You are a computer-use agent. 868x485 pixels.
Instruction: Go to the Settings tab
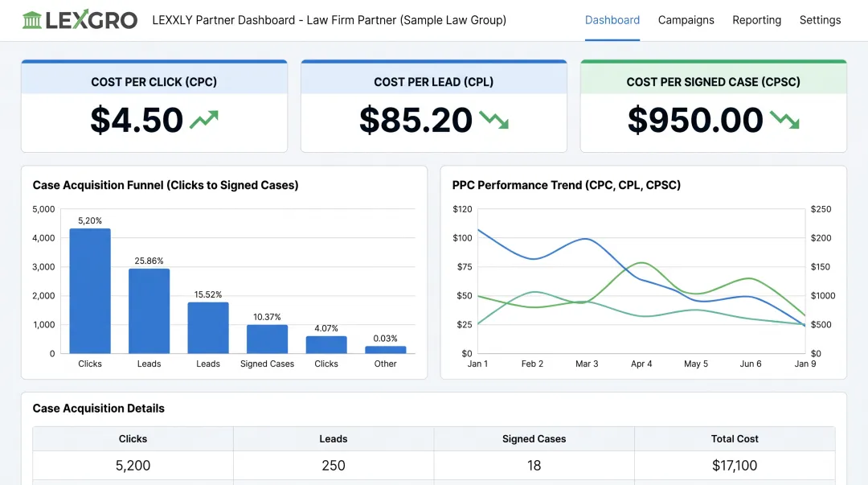820,20
